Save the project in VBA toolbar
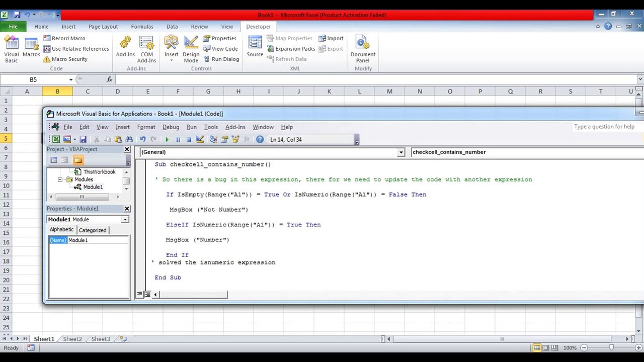The width and height of the screenshot is (644, 362). coord(83,139)
